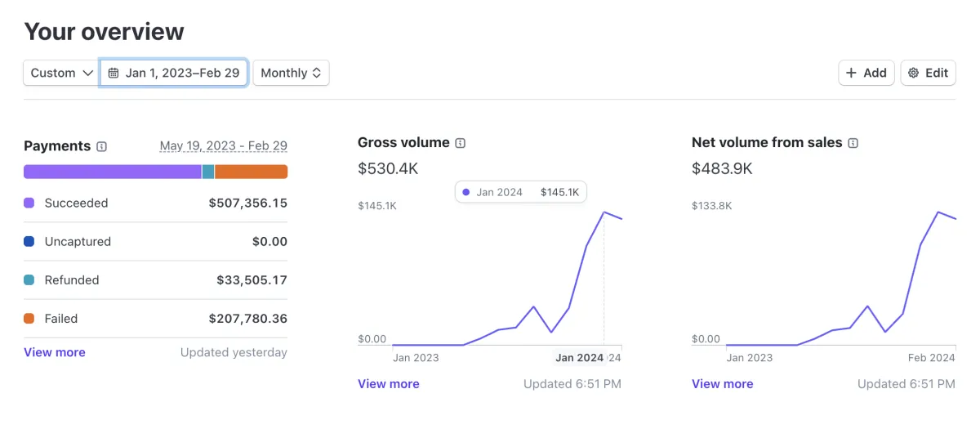Click the calendar icon in date range field
The image size is (980, 438).
tap(114, 73)
